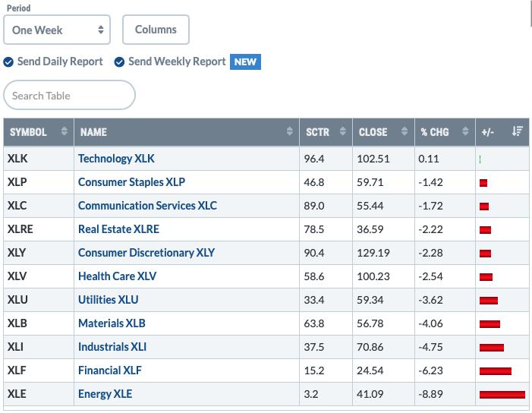Image resolution: width=532 pixels, height=413 pixels.
Task: Open the Technology XLK link
Action: click(x=116, y=159)
